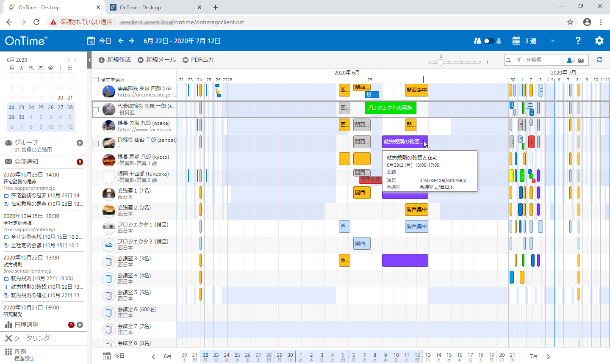This screenshot has height=364, width=610.
Task: Check the 全てを選択 checkbox
Action: tap(96, 80)
